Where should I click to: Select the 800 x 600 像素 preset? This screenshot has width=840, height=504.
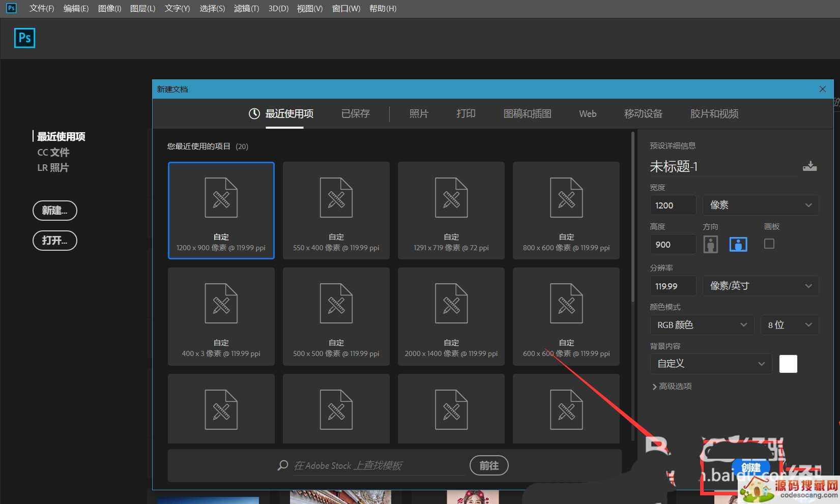[566, 211]
